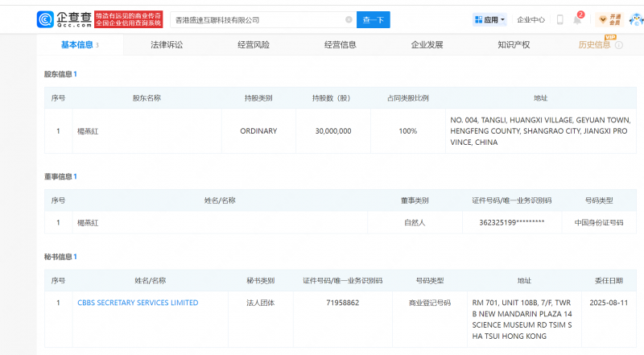
Task: Expand the 应用 dropdown menu
Action: [x=490, y=19]
